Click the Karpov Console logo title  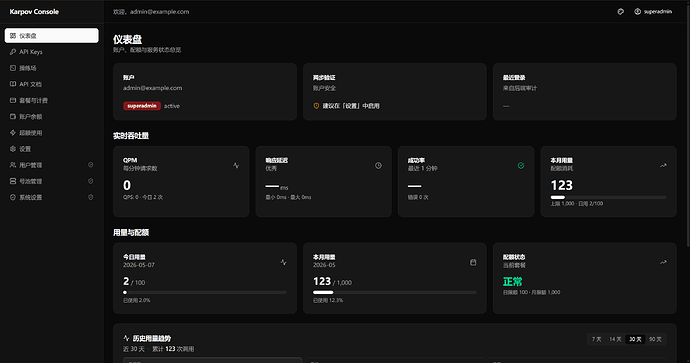34,12
